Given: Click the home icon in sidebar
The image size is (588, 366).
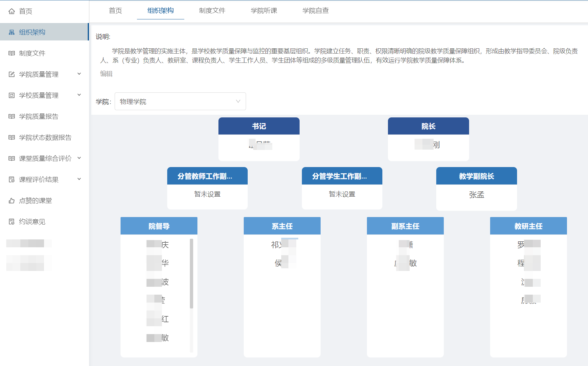Looking at the screenshot, I should click(11, 11).
